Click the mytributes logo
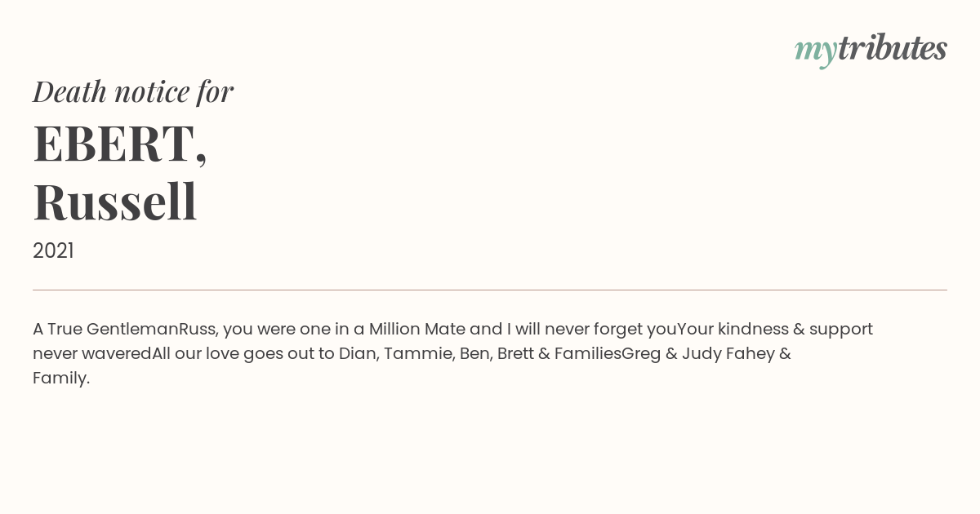This screenshot has width=980, height=514. [871, 49]
